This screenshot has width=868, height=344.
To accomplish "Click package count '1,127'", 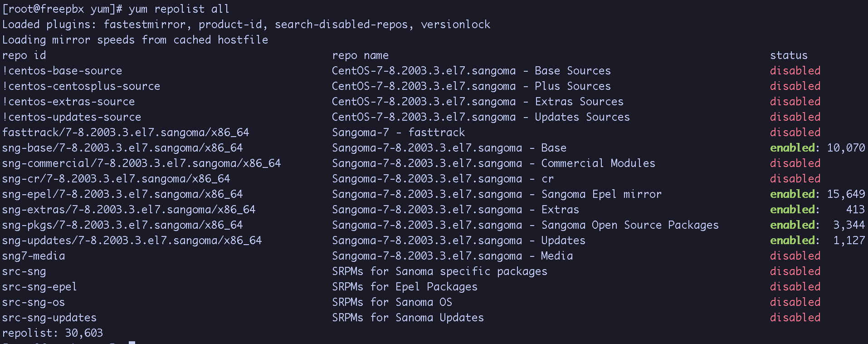I will pos(849,241).
